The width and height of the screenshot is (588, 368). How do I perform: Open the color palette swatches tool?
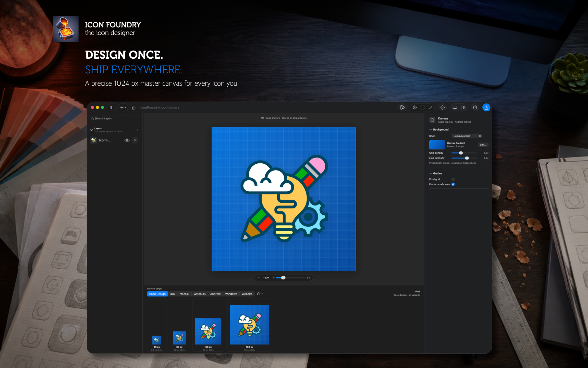(x=402, y=107)
